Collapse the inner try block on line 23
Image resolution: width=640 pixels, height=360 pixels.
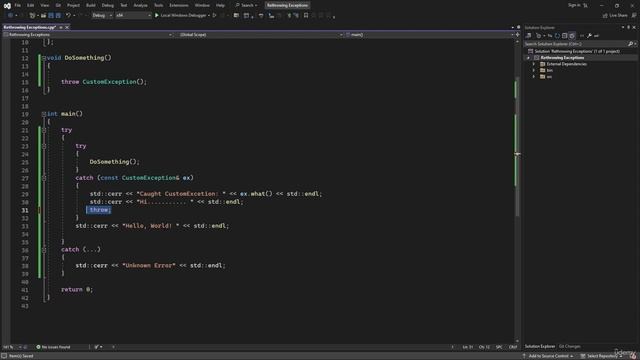pos(44,146)
